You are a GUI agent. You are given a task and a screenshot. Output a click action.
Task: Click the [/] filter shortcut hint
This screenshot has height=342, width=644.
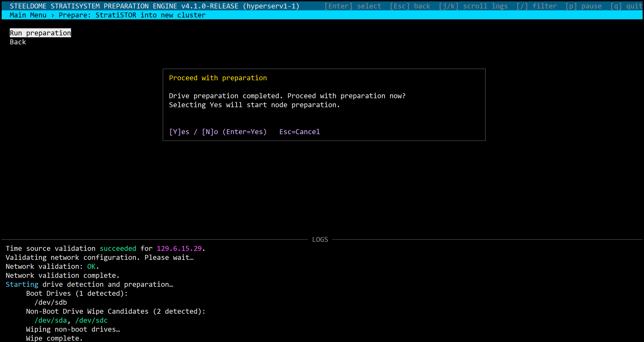click(536, 6)
